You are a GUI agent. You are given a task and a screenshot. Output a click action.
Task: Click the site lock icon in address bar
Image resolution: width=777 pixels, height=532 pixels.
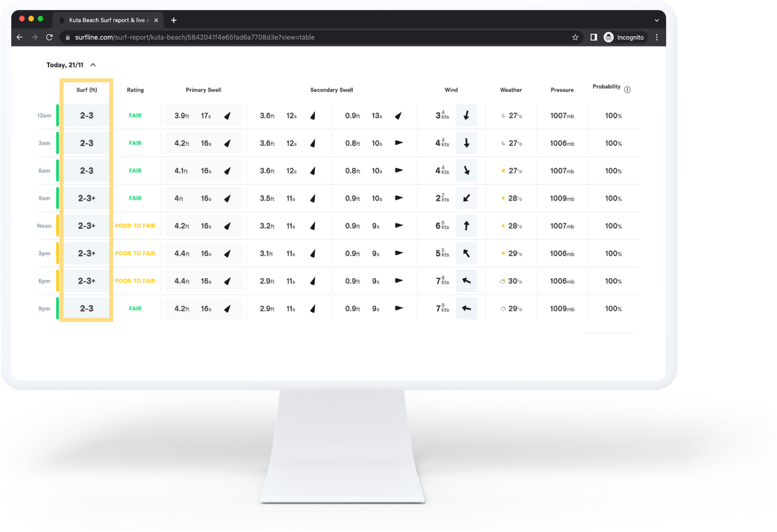(68, 37)
